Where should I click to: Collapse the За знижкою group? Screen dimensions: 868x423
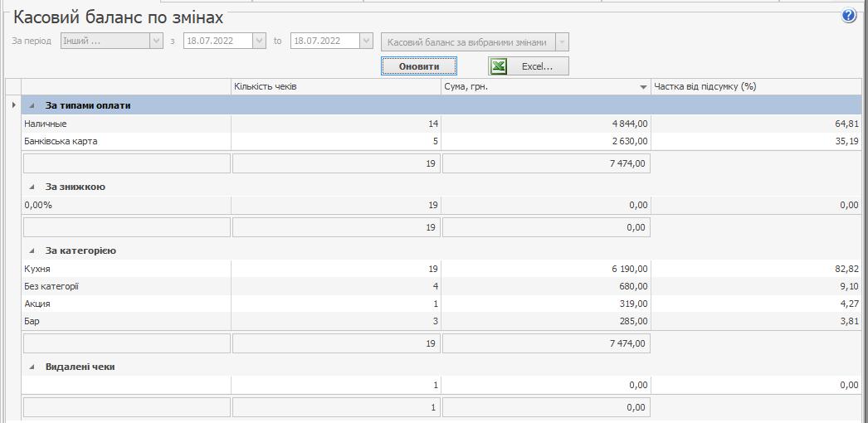(32, 187)
